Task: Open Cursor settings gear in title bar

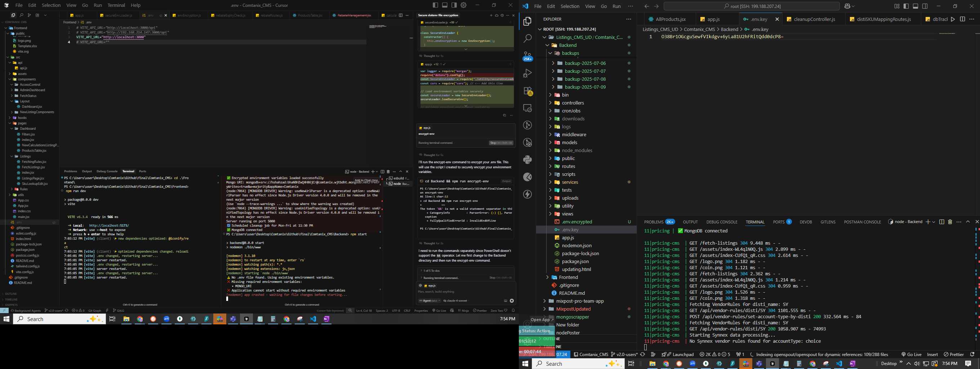Action: [x=463, y=5]
